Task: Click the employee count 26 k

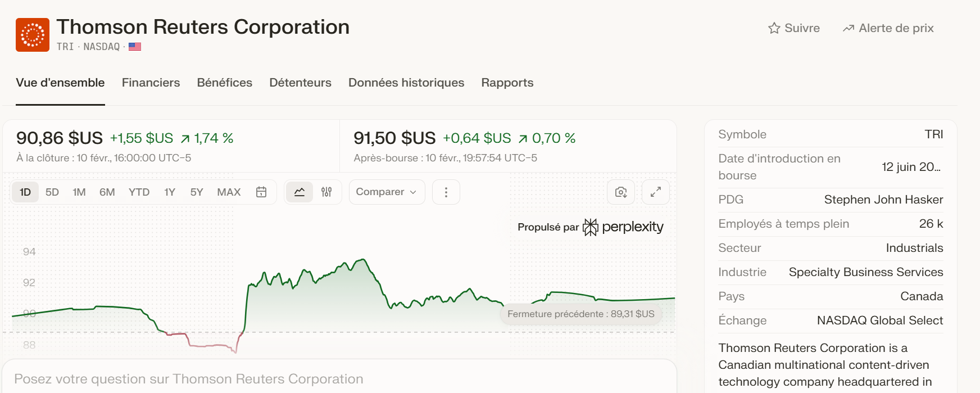Action: tap(931, 224)
